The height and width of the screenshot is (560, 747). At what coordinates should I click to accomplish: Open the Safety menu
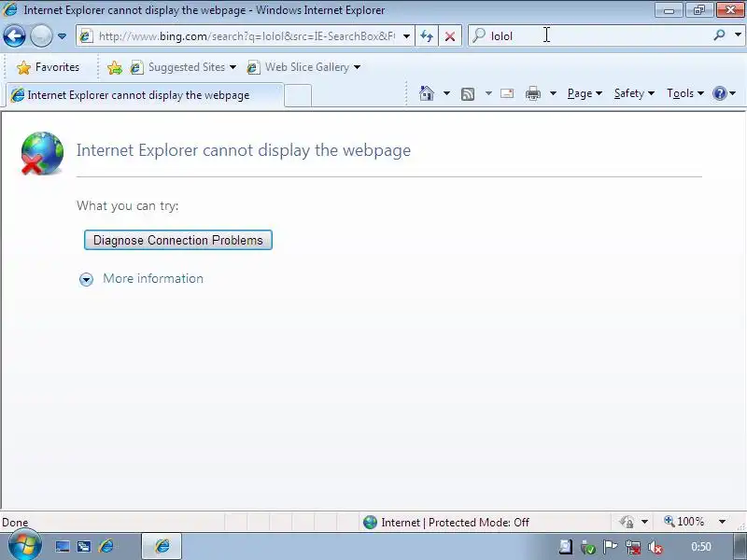pos(634,93)
